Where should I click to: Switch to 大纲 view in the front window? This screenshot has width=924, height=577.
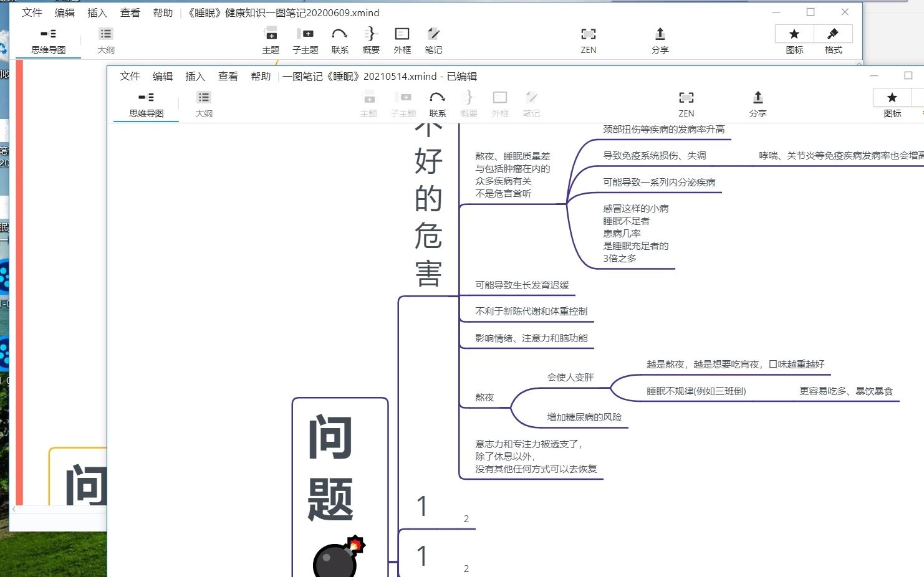(204, 104)
